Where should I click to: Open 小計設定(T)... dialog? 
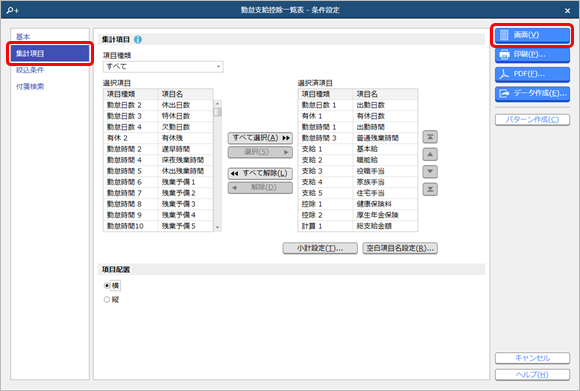[320, 248]
